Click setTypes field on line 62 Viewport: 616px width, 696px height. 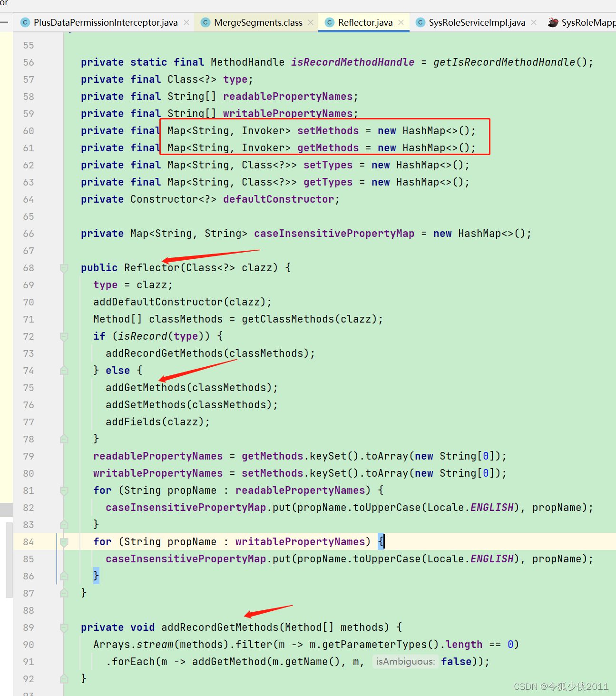tap(328, 165)
